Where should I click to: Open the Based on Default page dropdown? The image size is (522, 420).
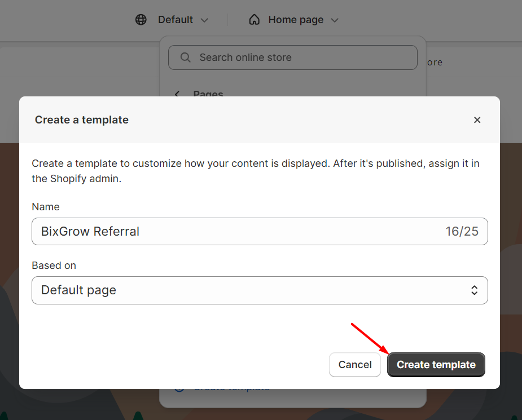(260, 290)
